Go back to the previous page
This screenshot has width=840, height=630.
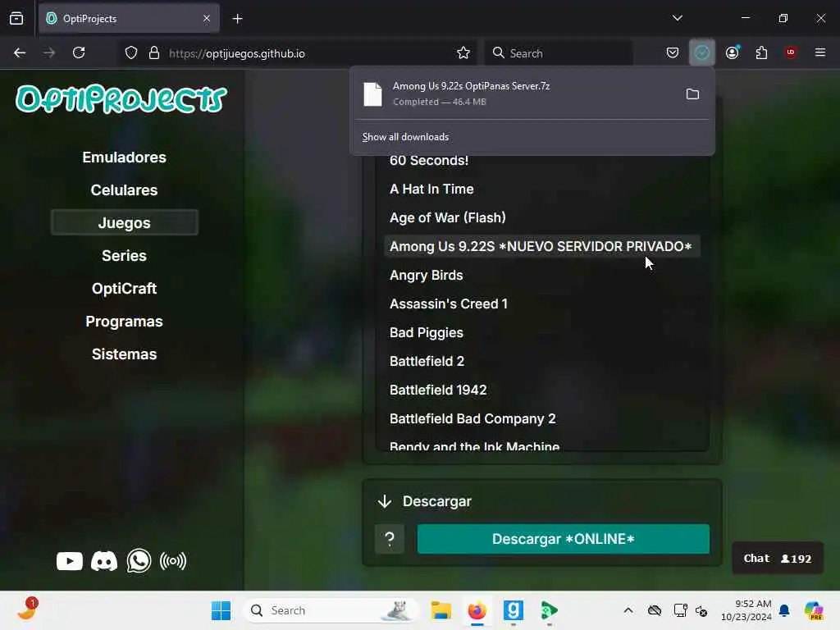[x=20, y=52]
